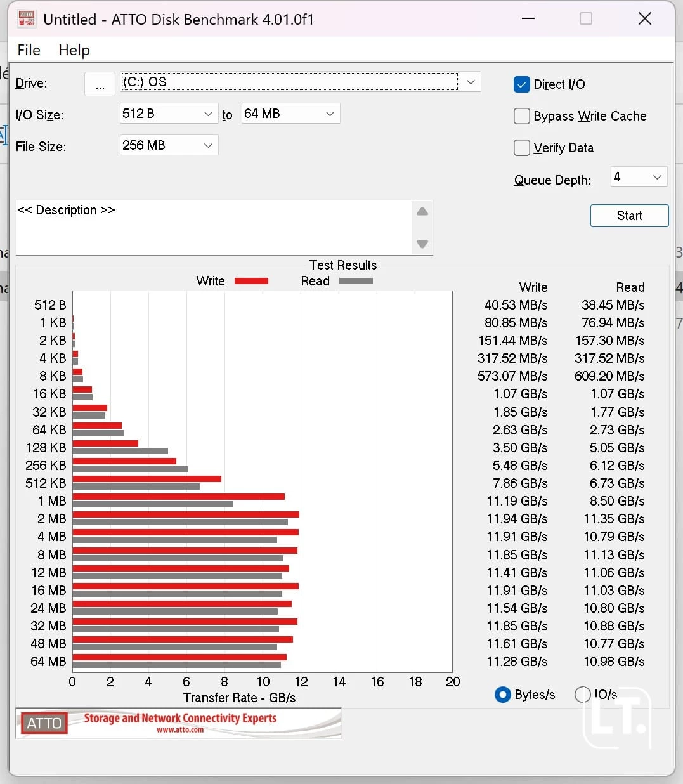Click the Test Results heading
Screen dimensions: 683x784
343,265
